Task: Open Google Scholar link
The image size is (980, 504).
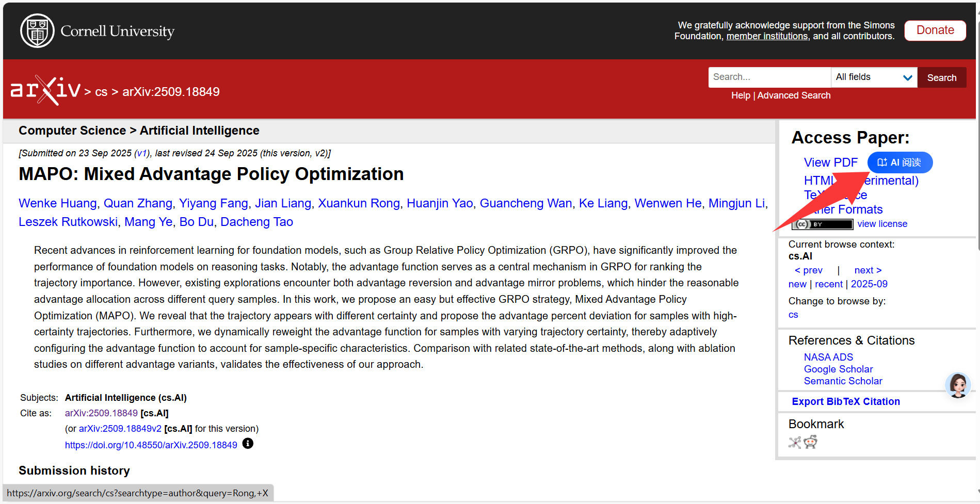Action: (838, 369)
